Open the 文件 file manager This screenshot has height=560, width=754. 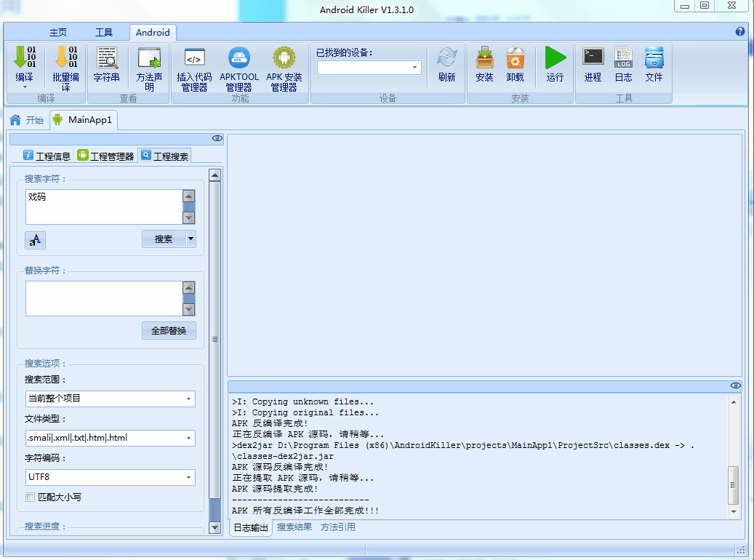click(654, 64)
